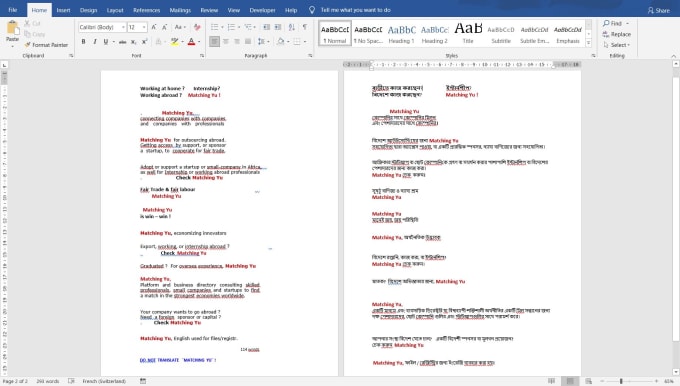The width and height of the screenshot is (680, 386).
Task: Click the Shading paint bucket icon
Action: [281, 42]
